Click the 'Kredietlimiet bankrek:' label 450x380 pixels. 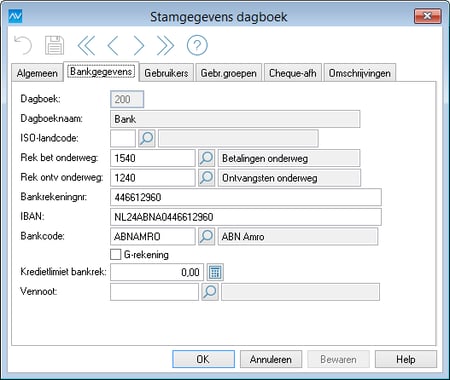[x=63, y=272]
